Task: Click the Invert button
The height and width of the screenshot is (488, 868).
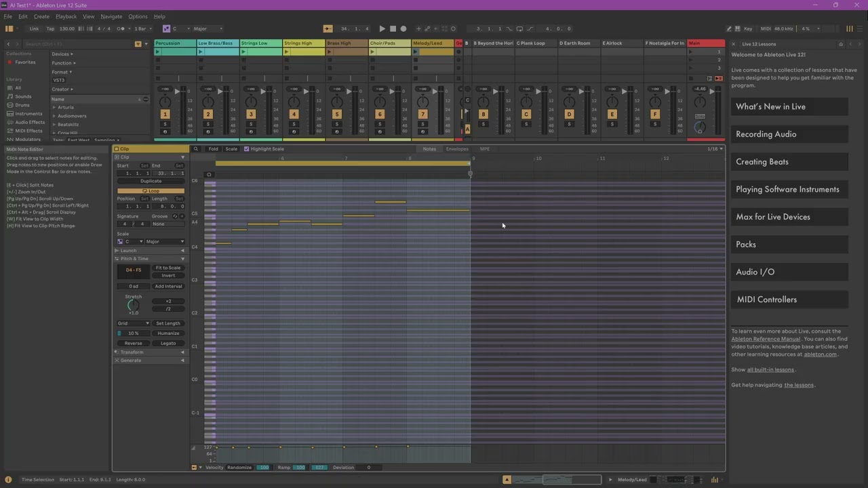Action: 168,275
